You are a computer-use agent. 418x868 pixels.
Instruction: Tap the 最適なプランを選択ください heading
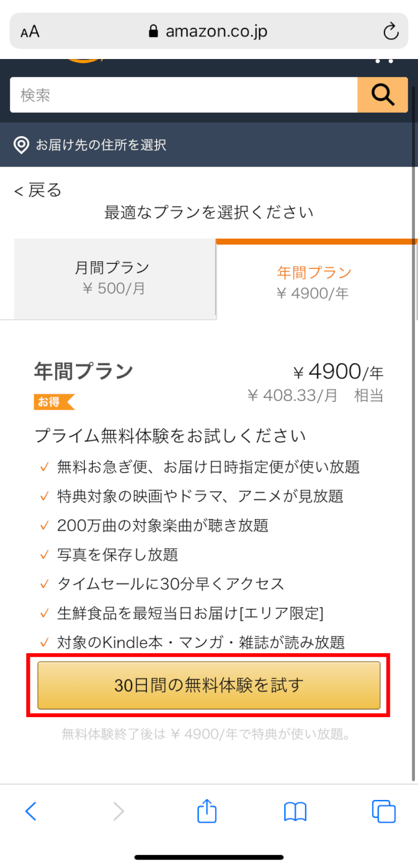click(x=209, y=212)
